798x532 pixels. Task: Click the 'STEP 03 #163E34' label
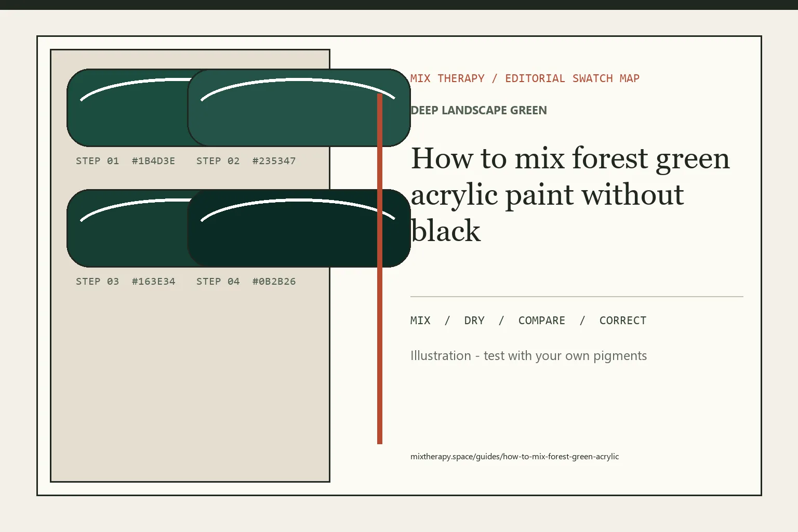click(125, 282)
